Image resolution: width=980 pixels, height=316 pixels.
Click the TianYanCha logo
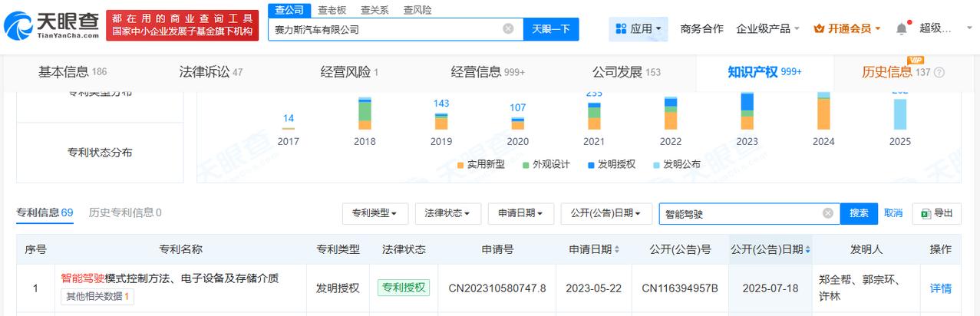coord(51,25)
